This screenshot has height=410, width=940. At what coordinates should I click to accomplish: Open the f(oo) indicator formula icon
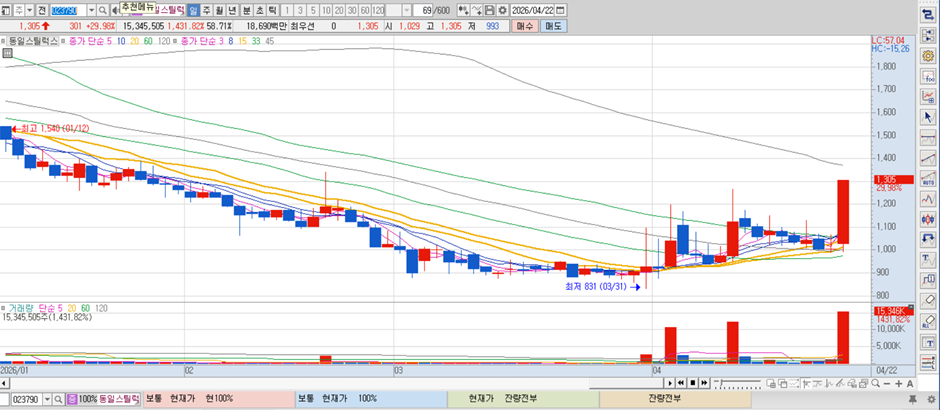(929, 76)
